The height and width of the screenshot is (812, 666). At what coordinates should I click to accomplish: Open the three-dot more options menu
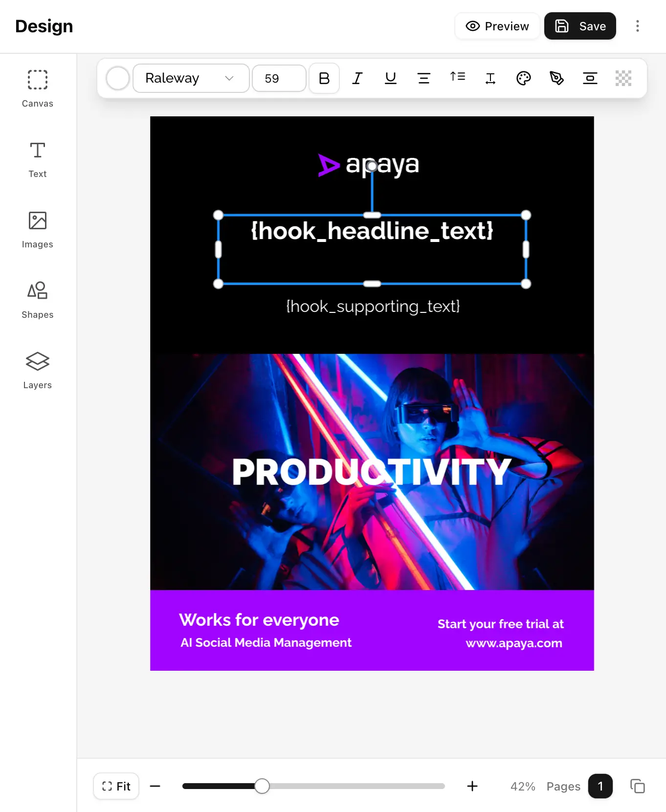click(637, 26)
